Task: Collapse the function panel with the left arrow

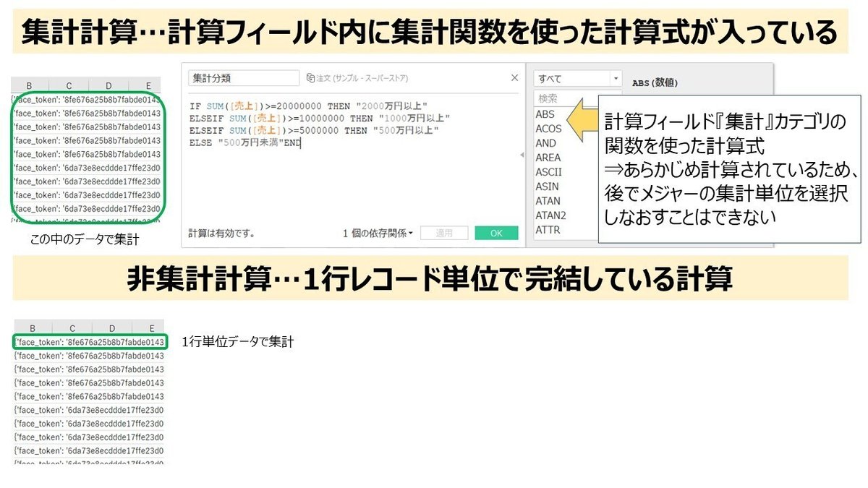Action: click(522, 155)
